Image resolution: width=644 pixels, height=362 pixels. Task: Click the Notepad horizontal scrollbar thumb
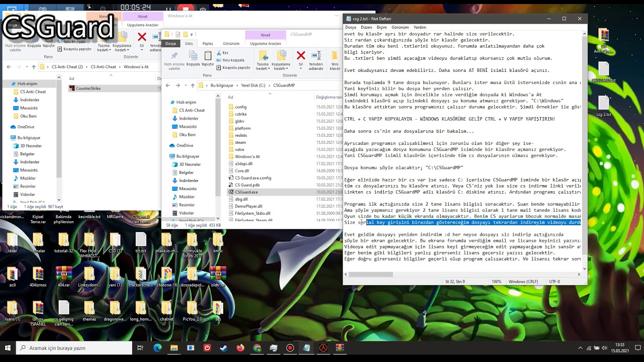(370, 274)
